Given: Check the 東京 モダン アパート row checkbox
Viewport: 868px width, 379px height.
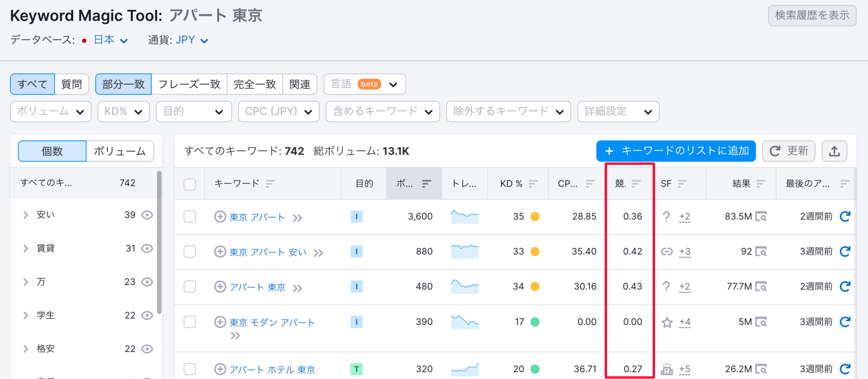Looking at the screenshot, I should (189, 321).
